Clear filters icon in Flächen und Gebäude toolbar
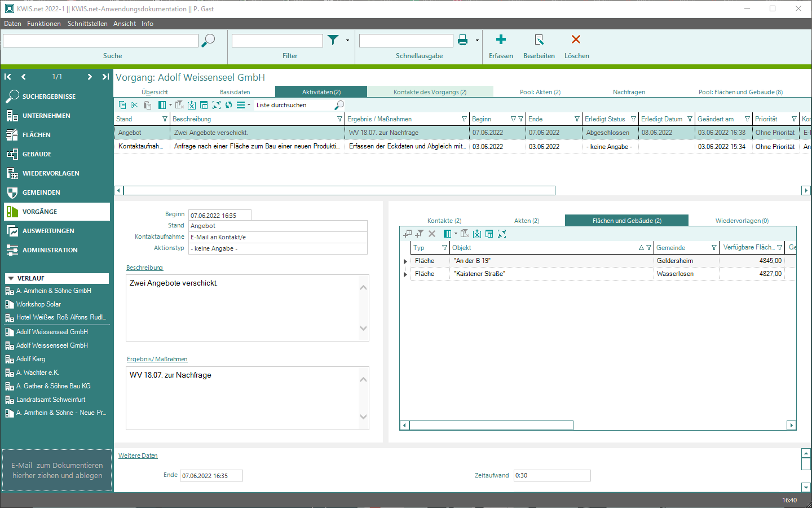 (465, 234)
